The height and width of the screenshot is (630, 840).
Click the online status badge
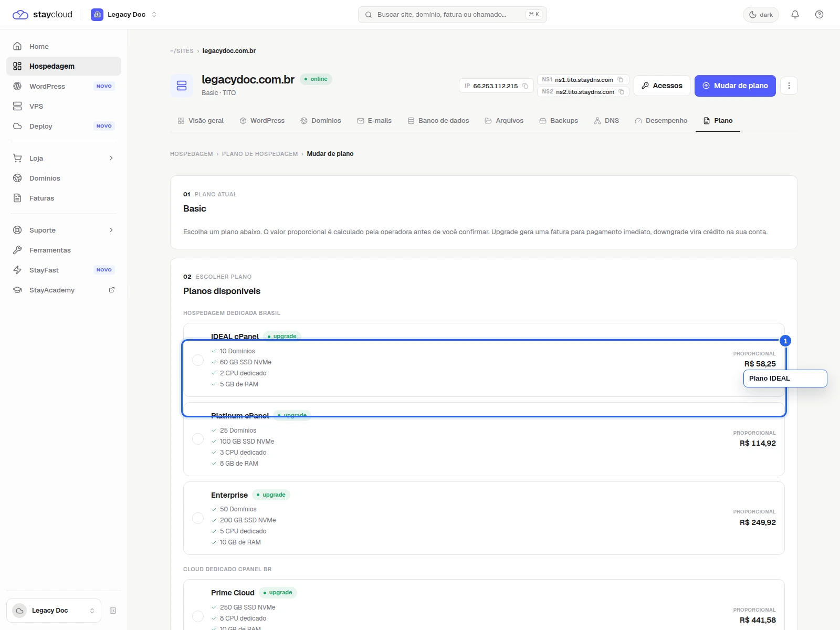[x=316, y=79]
